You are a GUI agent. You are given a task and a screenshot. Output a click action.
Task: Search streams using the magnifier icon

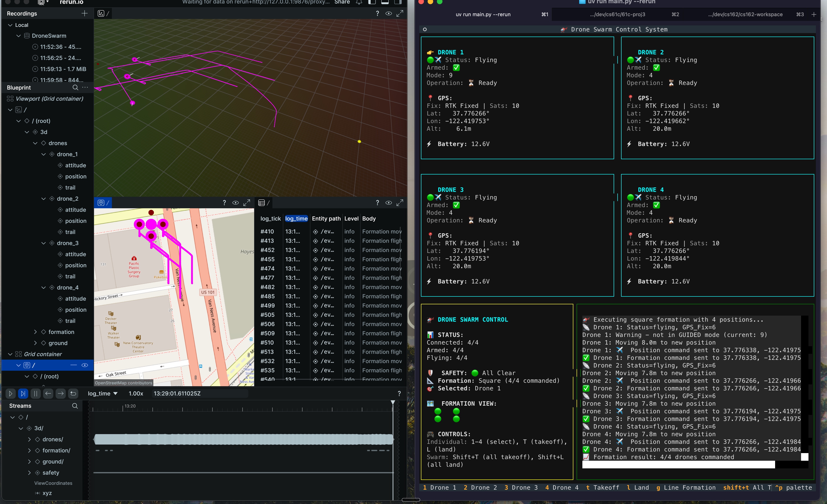75,406
